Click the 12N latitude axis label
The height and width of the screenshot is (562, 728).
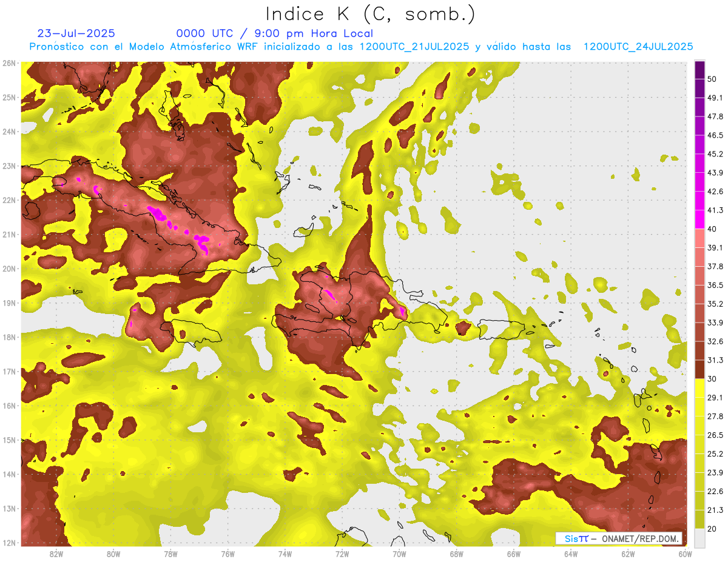[9, 543]
